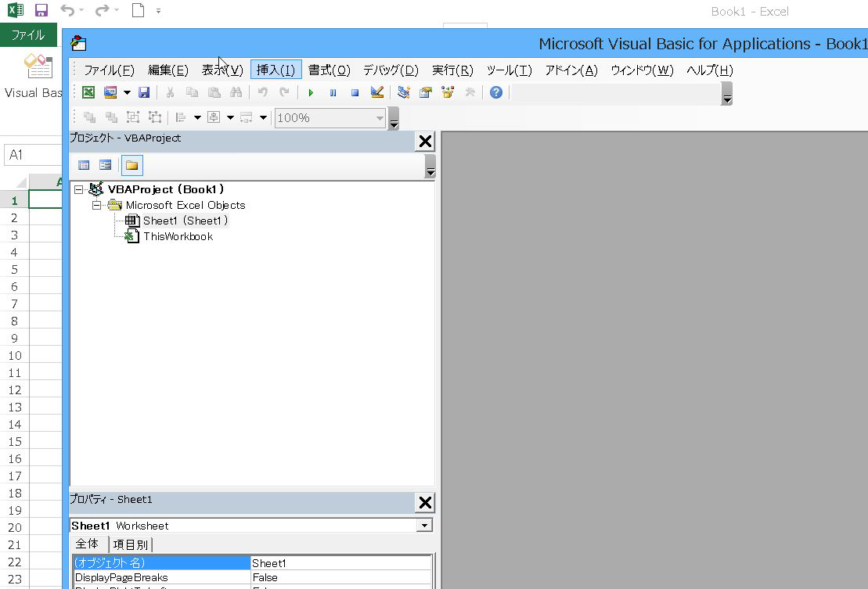Viewport: 868px width, 589px height.
Task: Toggle Folders view in Project pane
Action: point(131,165)
